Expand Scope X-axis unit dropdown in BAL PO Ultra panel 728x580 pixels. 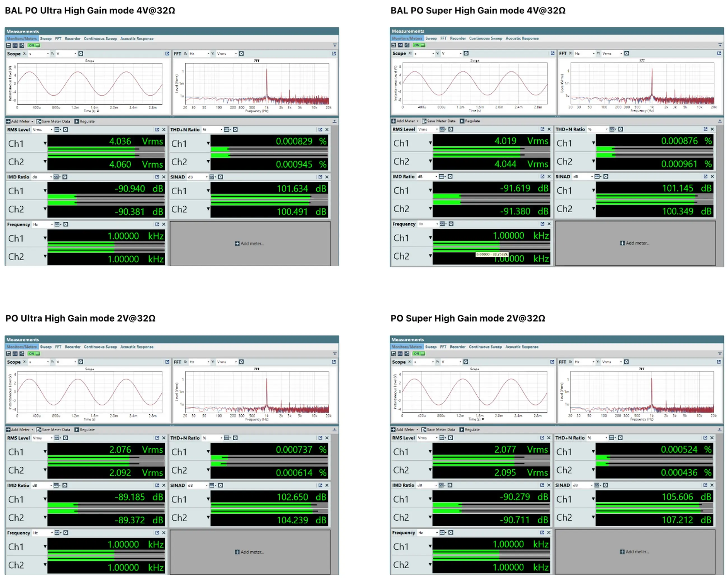(x=48, y=54)
